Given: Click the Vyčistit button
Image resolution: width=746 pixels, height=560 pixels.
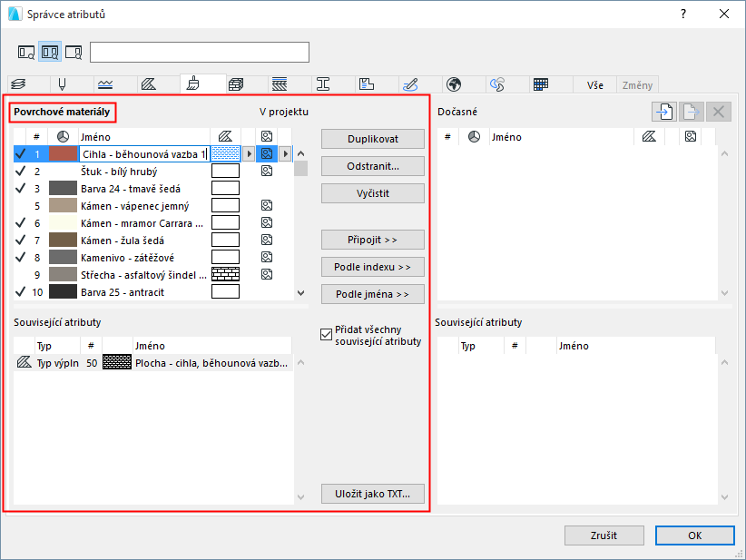Looking at the screenshot, I should [x=373, y=193].
